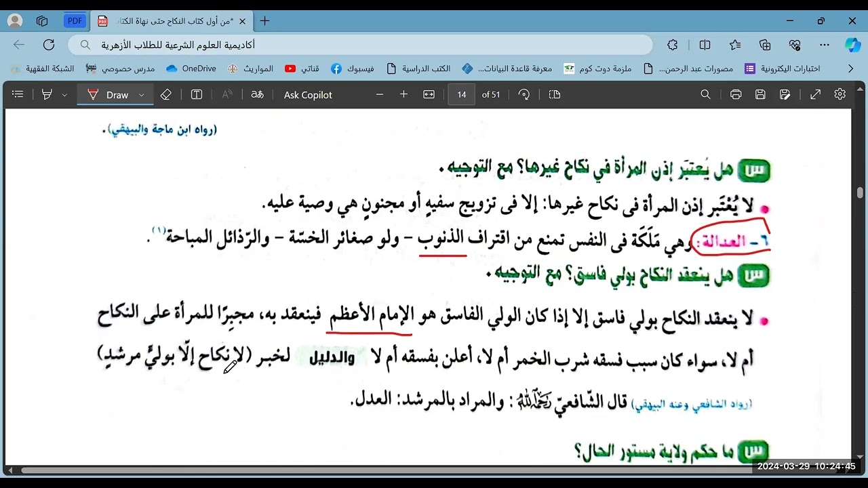Open قناتي YouTube bookmark
868x488 pixels.
[x=302, y=68]
